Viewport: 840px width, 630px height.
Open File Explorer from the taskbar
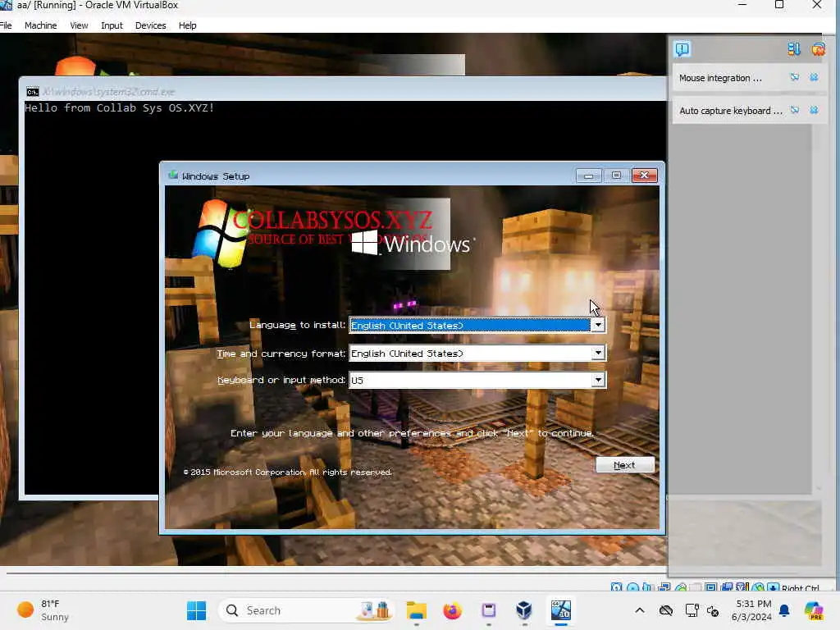tap(416, 610)
